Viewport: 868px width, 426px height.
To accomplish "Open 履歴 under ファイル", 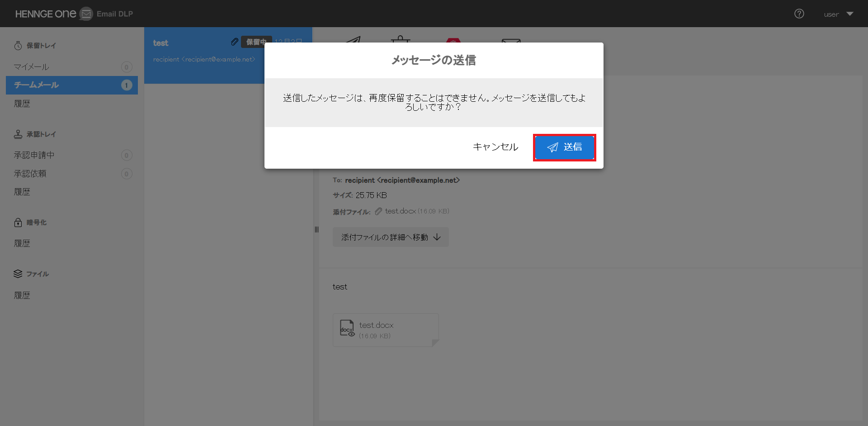I will 22,295.
